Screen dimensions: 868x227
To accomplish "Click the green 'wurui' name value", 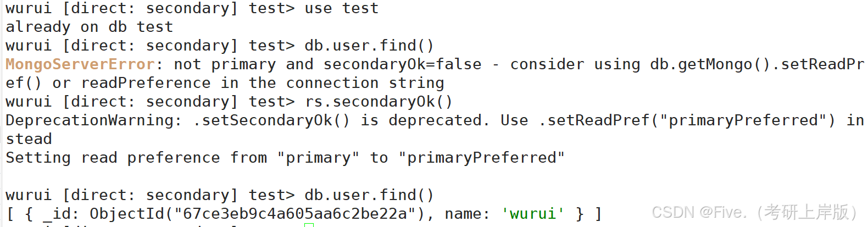I will 532,213.
